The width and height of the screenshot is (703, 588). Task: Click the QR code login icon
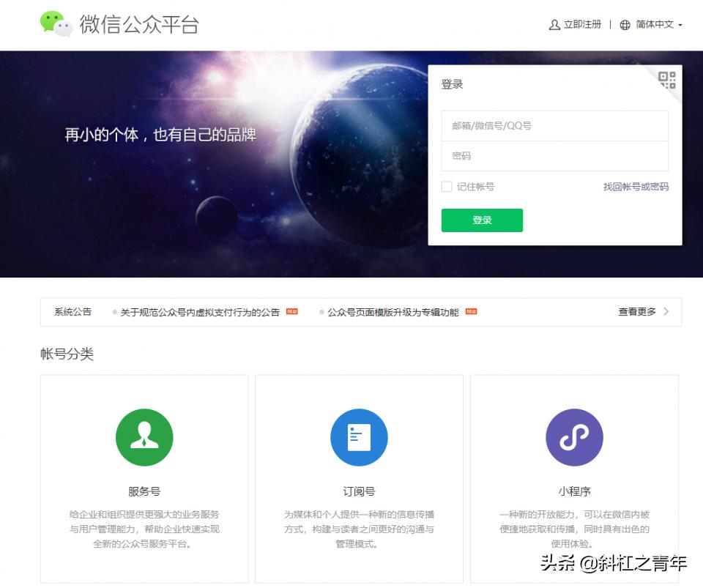[x=668, y=80]
